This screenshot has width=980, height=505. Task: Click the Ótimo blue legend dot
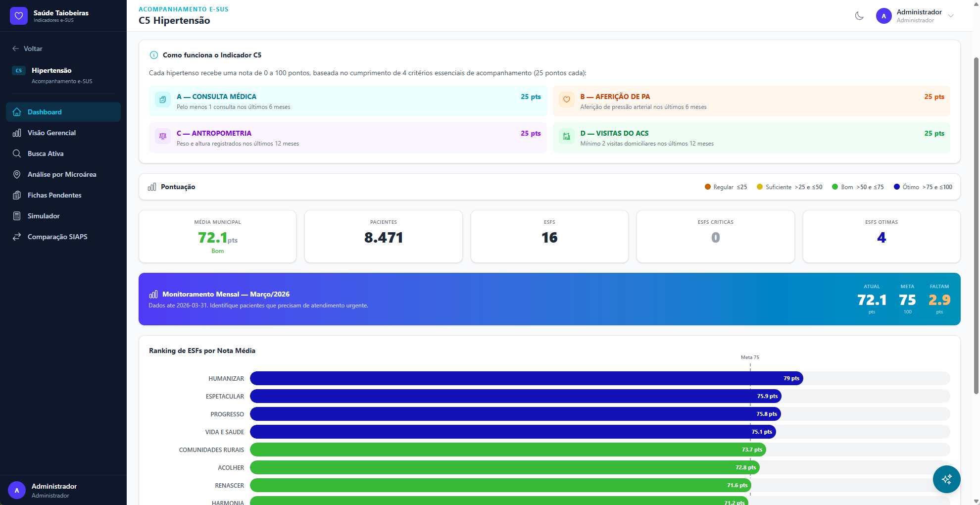tap(896, 187)
